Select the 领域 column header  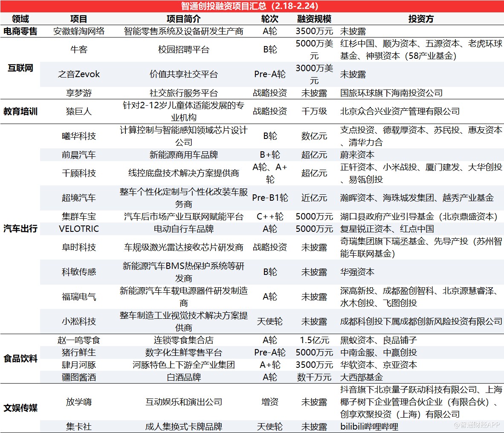click(x=20, y=19)
